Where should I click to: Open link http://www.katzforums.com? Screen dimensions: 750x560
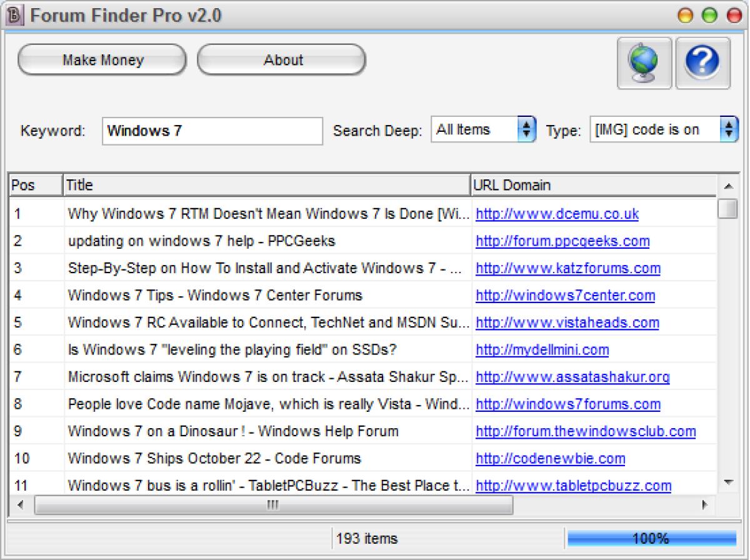pos(568,269)
